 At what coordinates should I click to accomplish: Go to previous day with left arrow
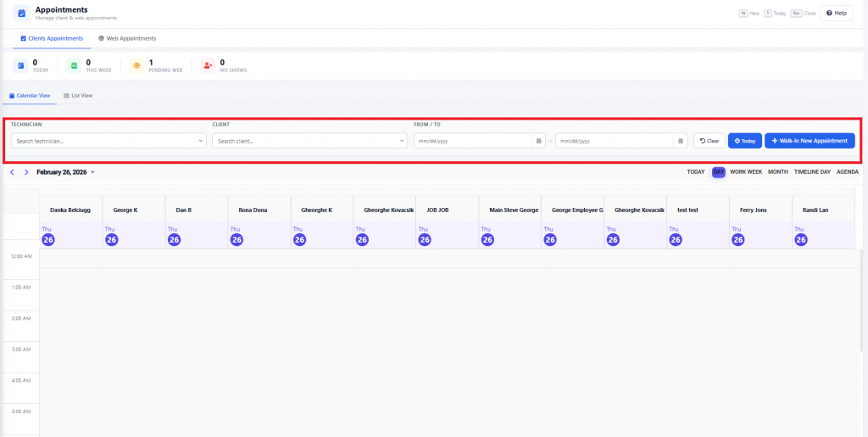pos(12,172)
